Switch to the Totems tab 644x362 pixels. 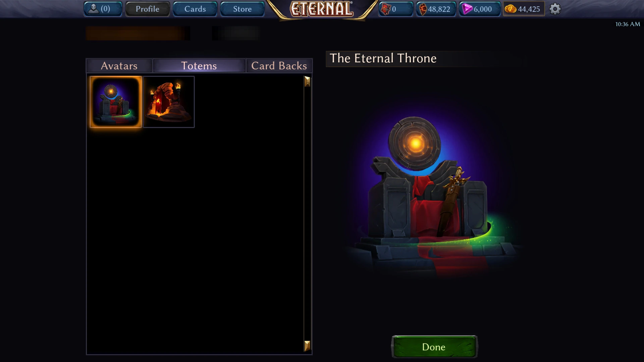199,66
